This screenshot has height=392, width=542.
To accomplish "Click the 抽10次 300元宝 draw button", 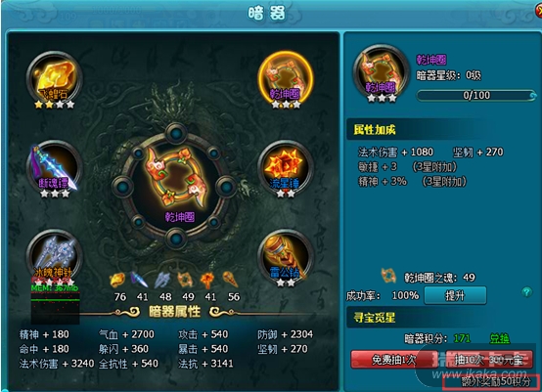I will [x=489, y=360].
